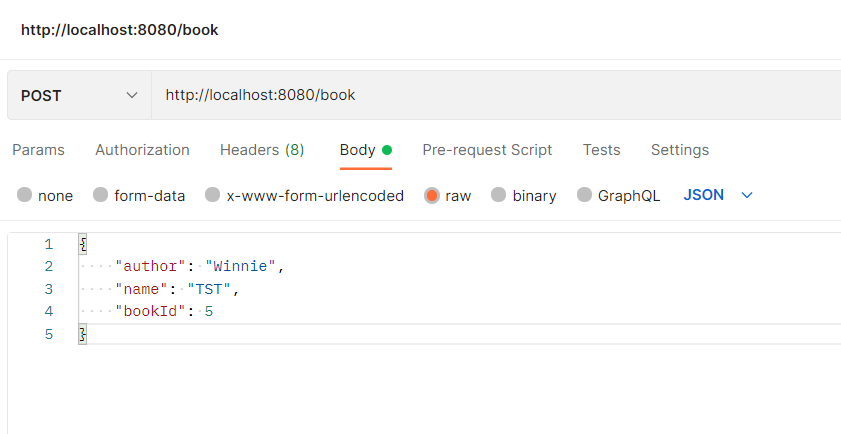
Task: Select the Body tab
Action: (x=357, y=150)
